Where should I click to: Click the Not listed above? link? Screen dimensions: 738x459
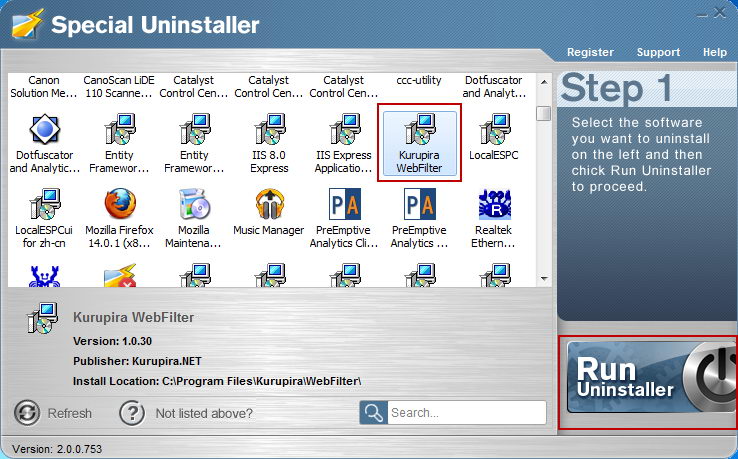tap(204, 413)
